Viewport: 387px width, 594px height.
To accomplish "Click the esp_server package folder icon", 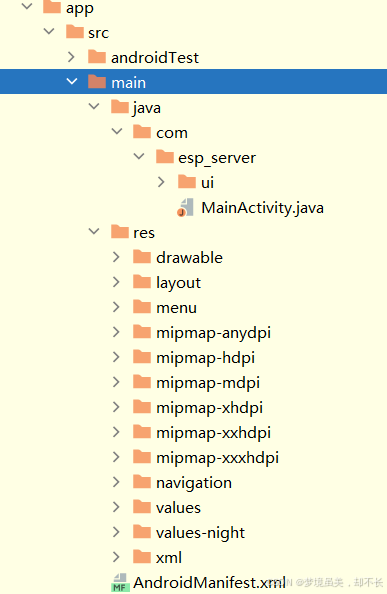I will pyautogui.click(x=165, y=157).
